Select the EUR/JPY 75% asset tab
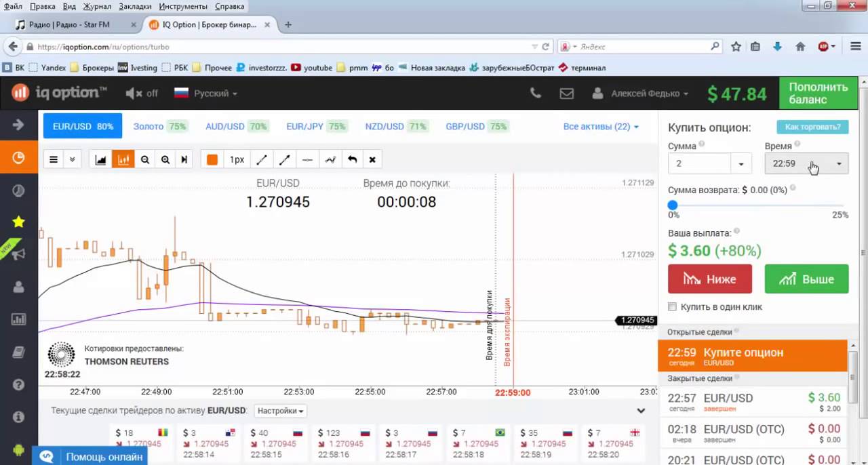The image size is (868, 465). 317,126
